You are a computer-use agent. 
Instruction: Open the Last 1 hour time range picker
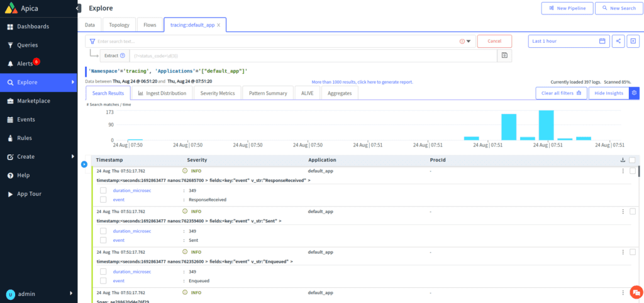pyautogui.click(x=569, y=41)
